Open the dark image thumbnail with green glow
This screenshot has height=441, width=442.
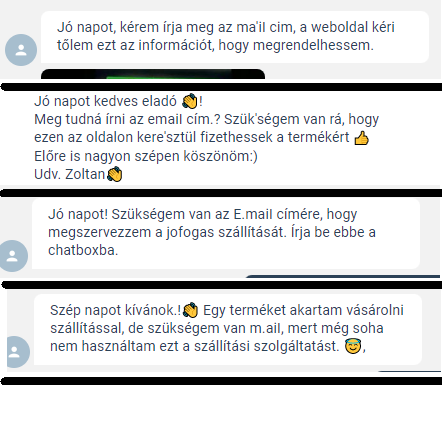153,74
